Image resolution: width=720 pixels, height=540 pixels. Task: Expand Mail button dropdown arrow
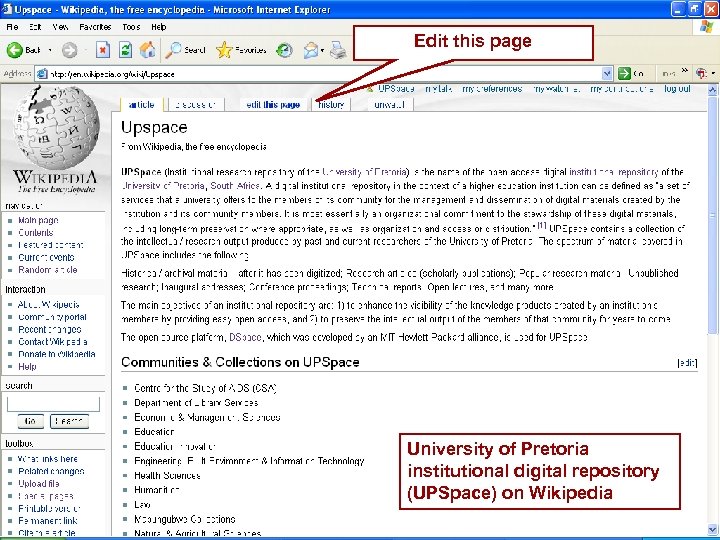323,50
